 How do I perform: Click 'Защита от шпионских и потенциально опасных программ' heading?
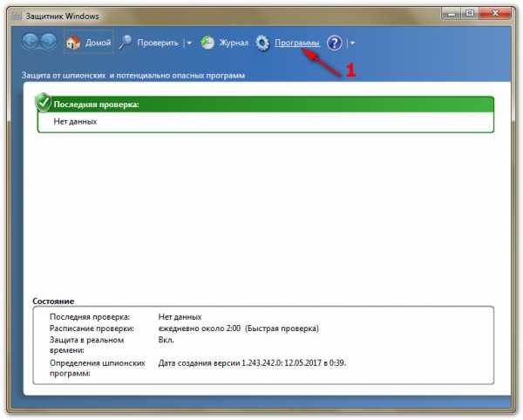[133, 75]
